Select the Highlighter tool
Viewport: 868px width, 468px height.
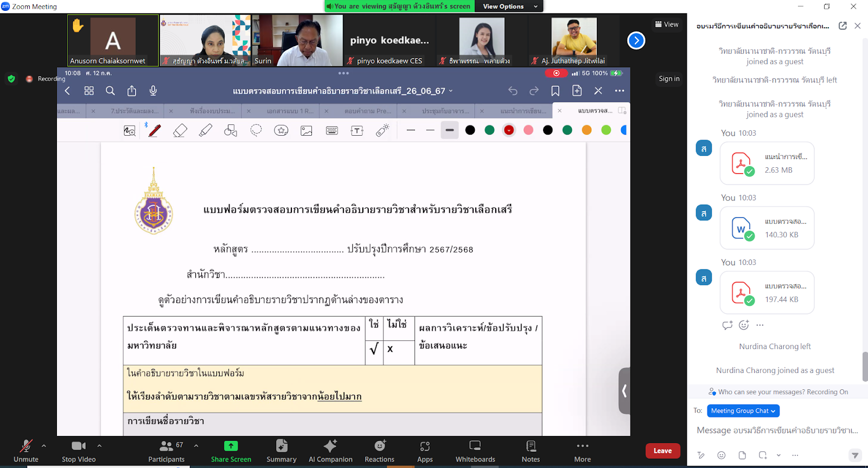[206, 130]
